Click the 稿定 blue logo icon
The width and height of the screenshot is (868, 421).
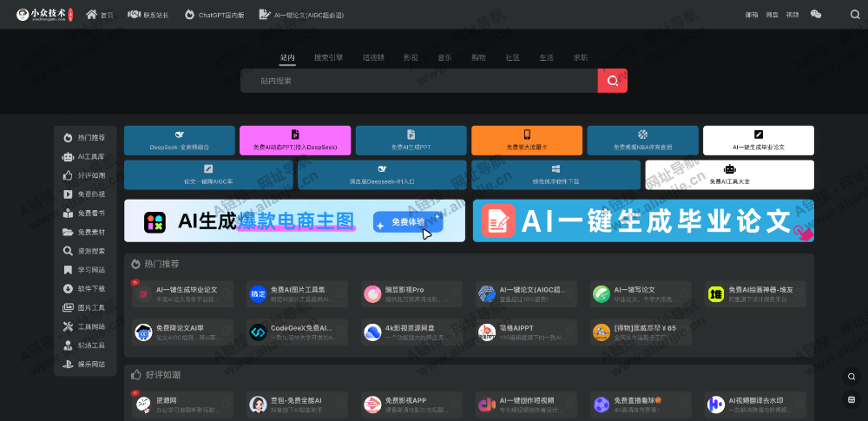tap(258, 294)
